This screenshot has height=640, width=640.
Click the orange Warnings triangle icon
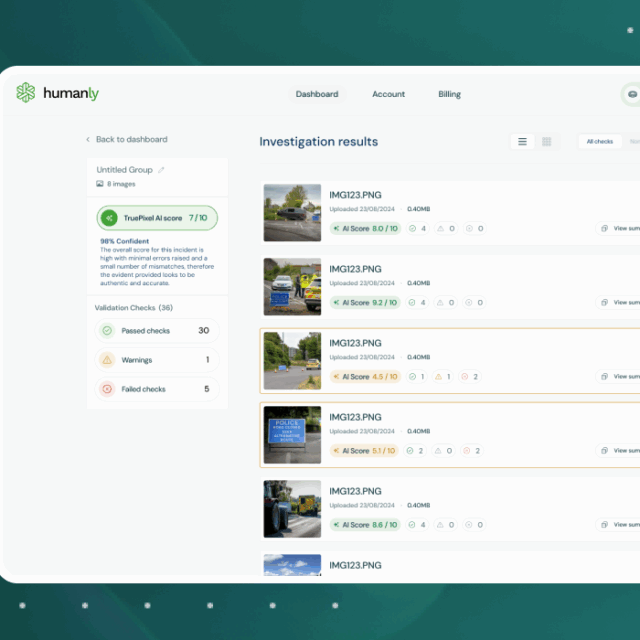pos(107,360)
